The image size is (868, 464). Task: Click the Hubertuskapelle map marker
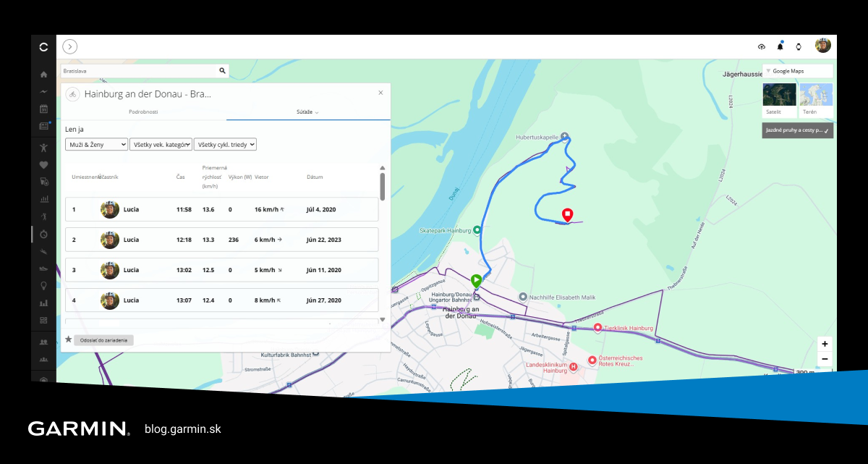point(565,135)
